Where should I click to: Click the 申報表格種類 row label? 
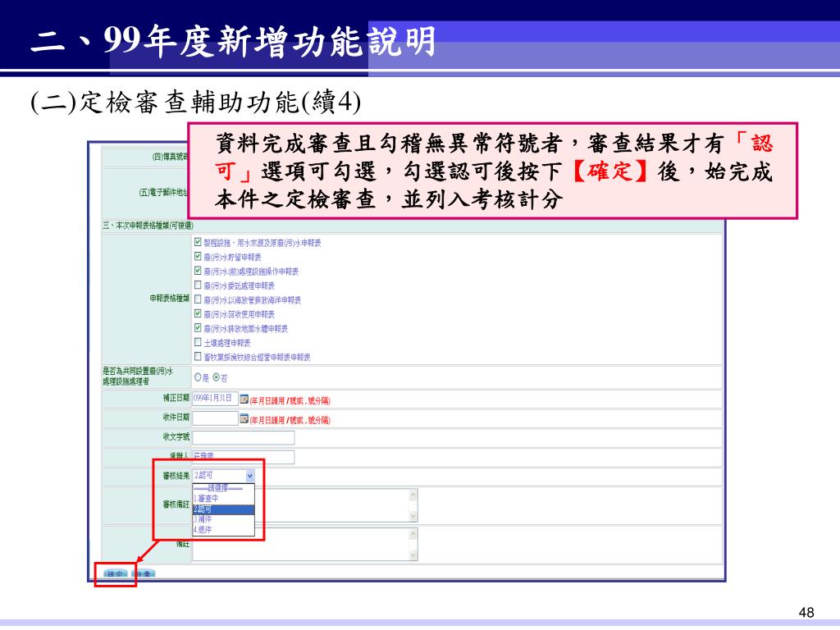[x=169, y=299]
